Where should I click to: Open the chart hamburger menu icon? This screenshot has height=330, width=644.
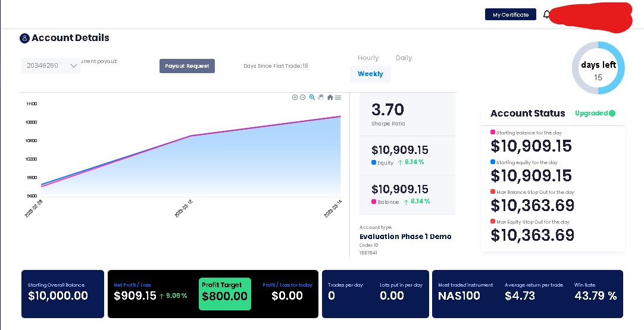coord(338,98)
